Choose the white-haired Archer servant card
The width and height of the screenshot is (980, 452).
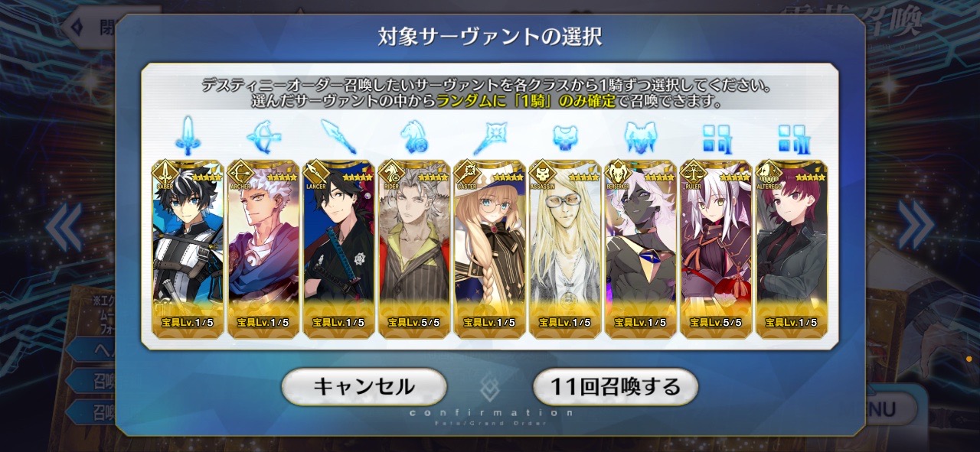262,249
